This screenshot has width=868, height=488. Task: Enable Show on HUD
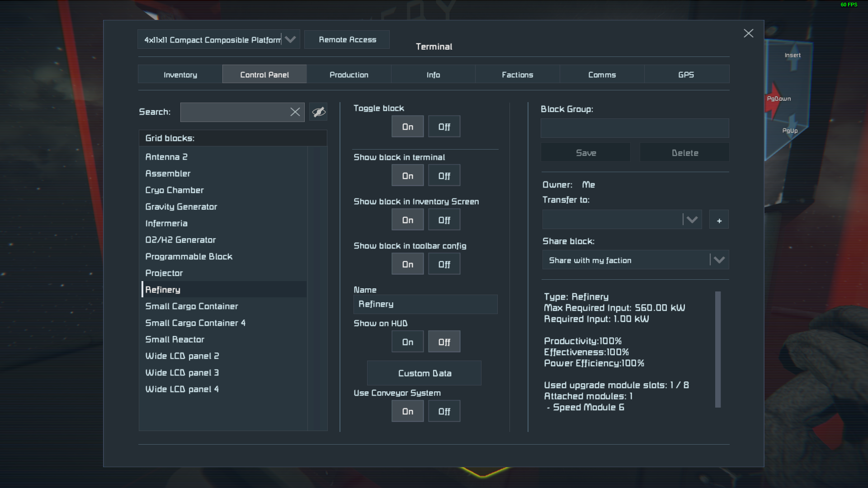click(x=407, y=342)
